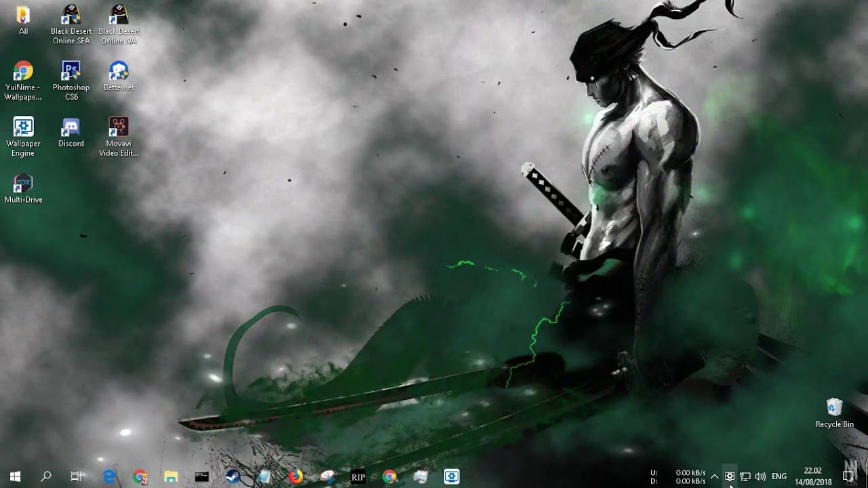This screenshot has width=868, height=488.
Task: Launch Microsoft Edge from the taskbar
Action: [108, 476]
